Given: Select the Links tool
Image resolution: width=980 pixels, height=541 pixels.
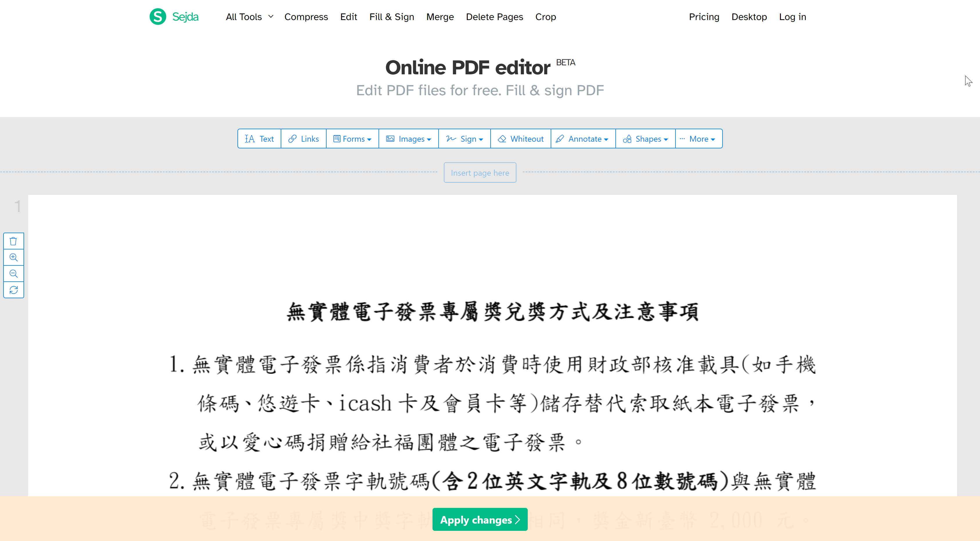Looking at the screenshot, I should coord(304,139).
